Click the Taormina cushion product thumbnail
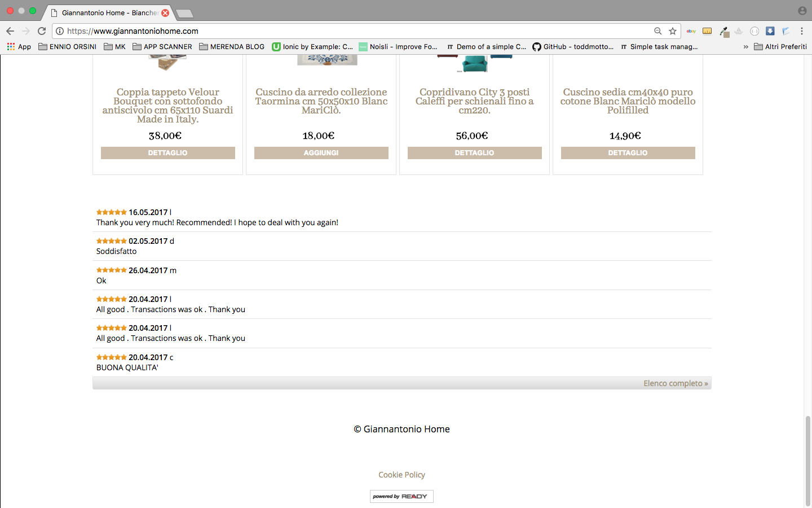The image size is (812, 508). [327, 60]
